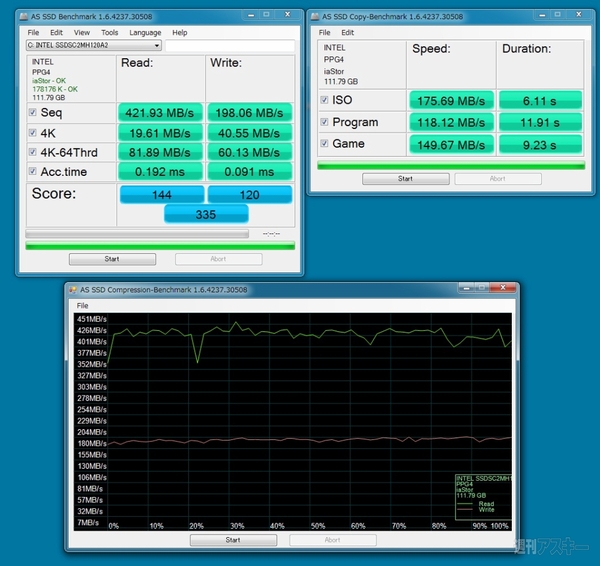The image size is (600, 566).
Task: Click the Compression-Benchmark window title bar icon
Action: point(75,290)
